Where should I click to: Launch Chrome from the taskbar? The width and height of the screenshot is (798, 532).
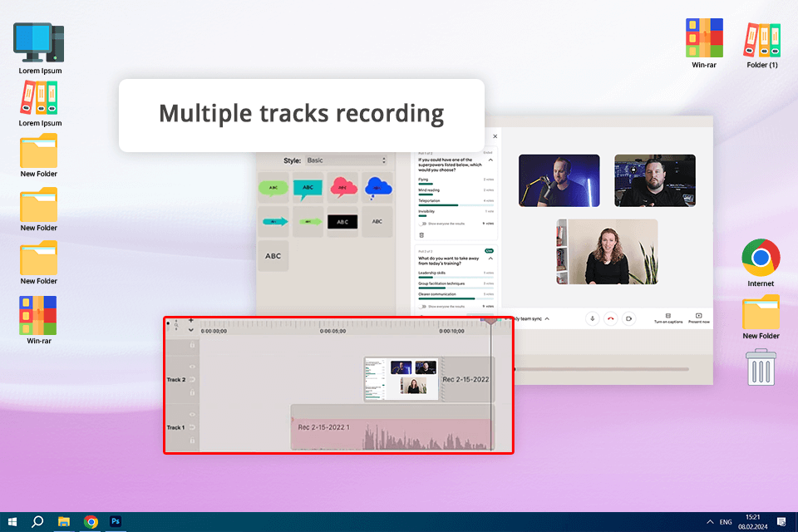[91, 522]
